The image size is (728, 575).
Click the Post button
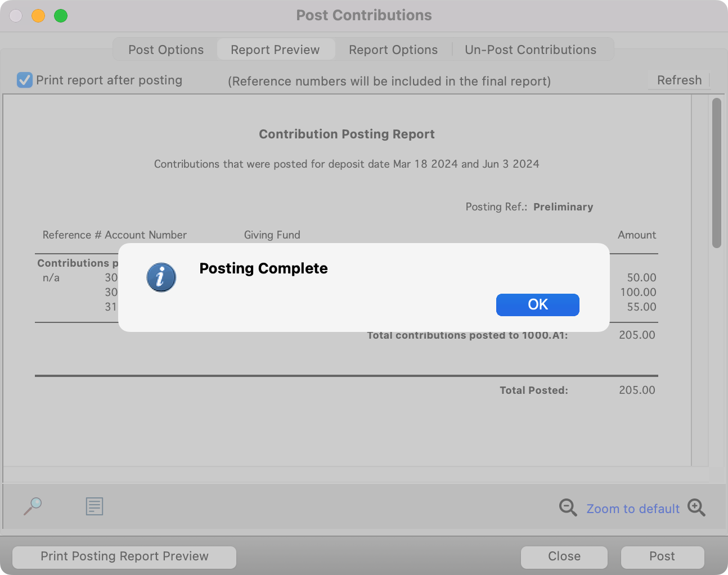tap(662, 556)
